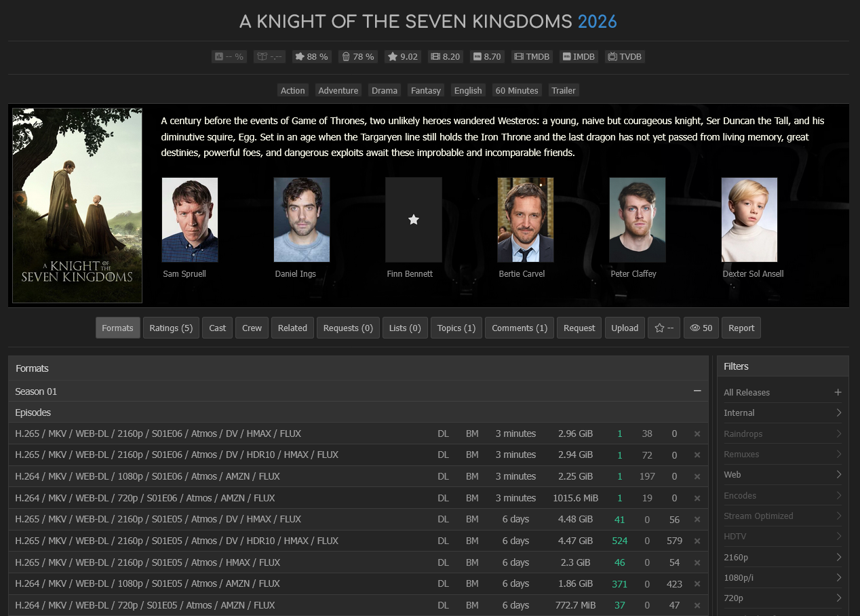Open the TMDB link badge
The width and height of the screenshot is (860, 616).
[x=532, y=56]
